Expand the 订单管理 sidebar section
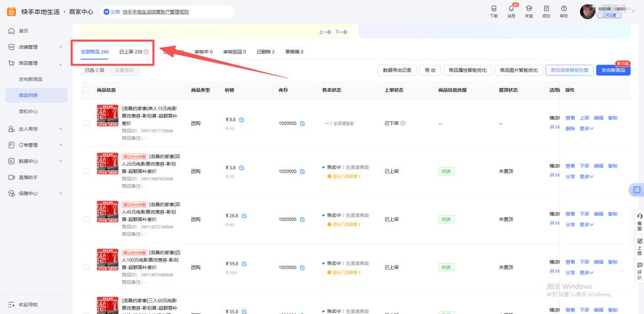The width and height of the screenshot is (644, 314). point(35,145)
